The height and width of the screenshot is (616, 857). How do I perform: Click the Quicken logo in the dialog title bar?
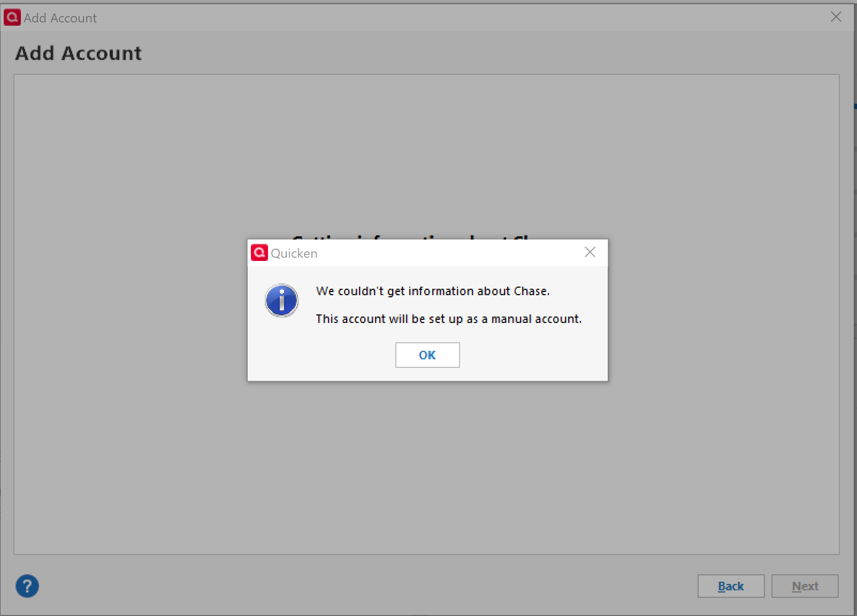(259, 252)
